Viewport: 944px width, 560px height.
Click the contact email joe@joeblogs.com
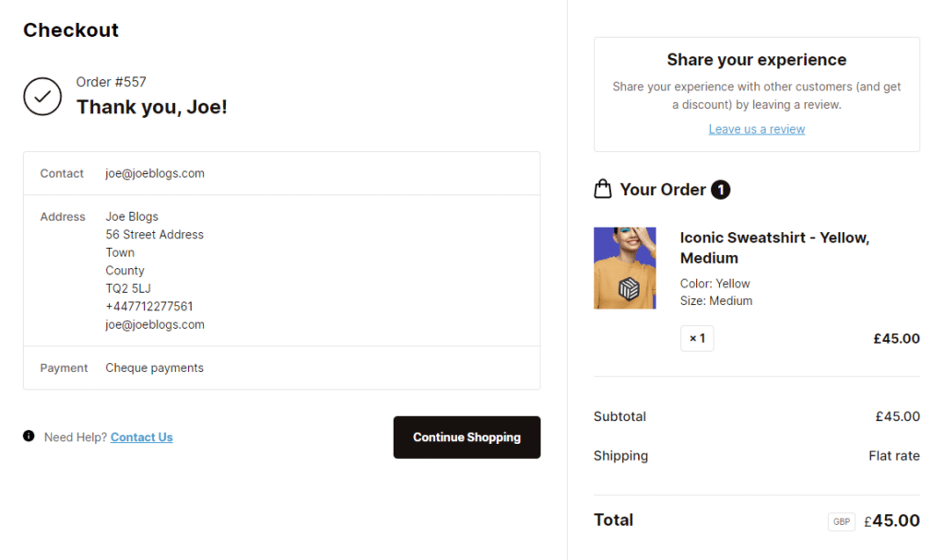[x=155, y=173]
